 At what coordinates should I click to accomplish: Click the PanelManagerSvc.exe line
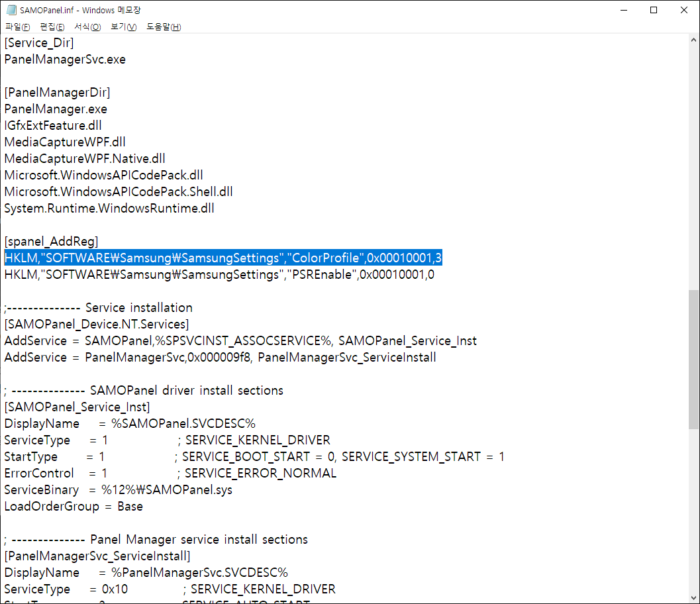[x=65, y=60]
